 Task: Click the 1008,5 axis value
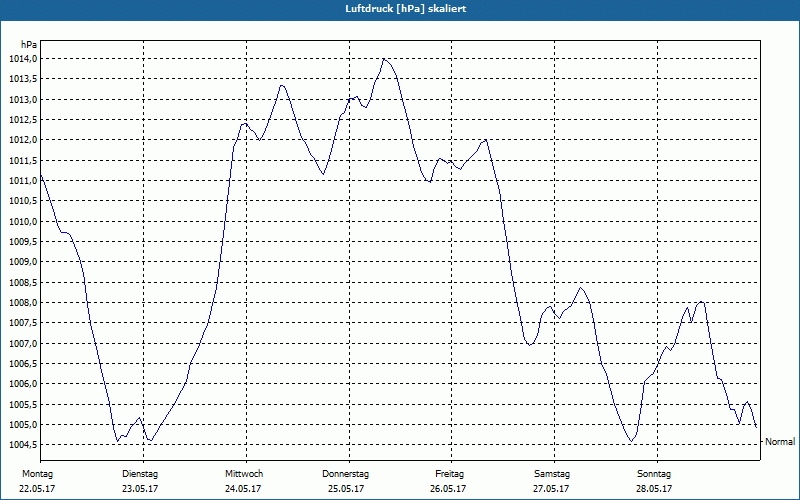pos(23,282)
